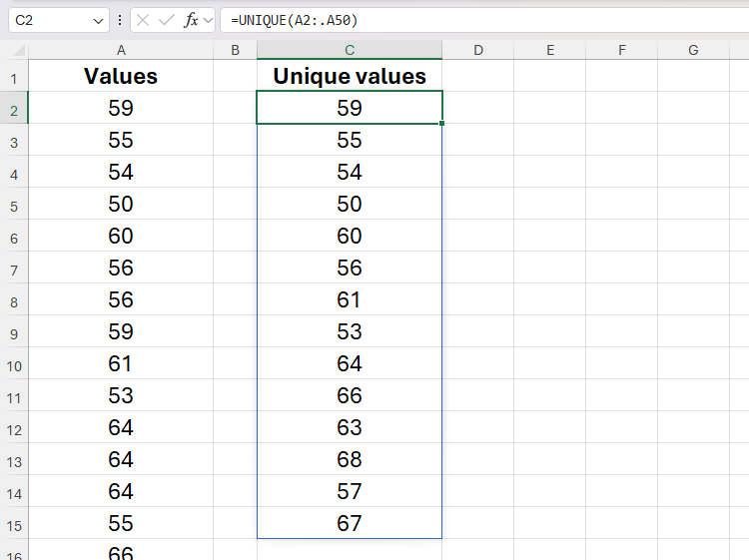Screen dimensions: 749x560
Task: Select column A header
Action: [121, 50]
